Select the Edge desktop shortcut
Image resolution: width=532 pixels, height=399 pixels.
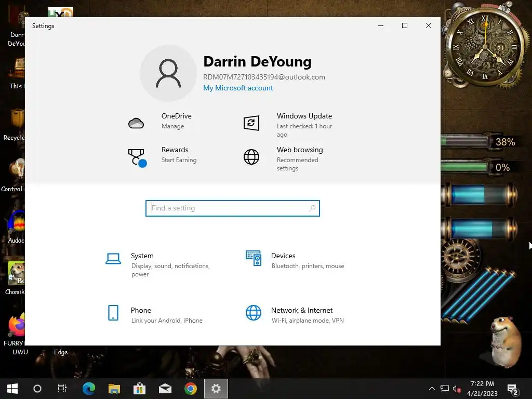click(x=61, y=352)
